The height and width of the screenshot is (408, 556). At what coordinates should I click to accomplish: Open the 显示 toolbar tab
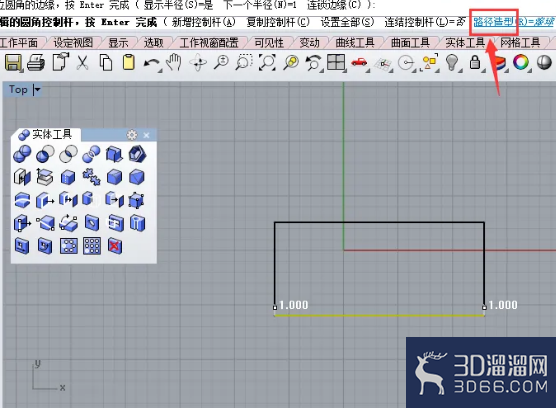pyautogui.click(x=118, y=43)
